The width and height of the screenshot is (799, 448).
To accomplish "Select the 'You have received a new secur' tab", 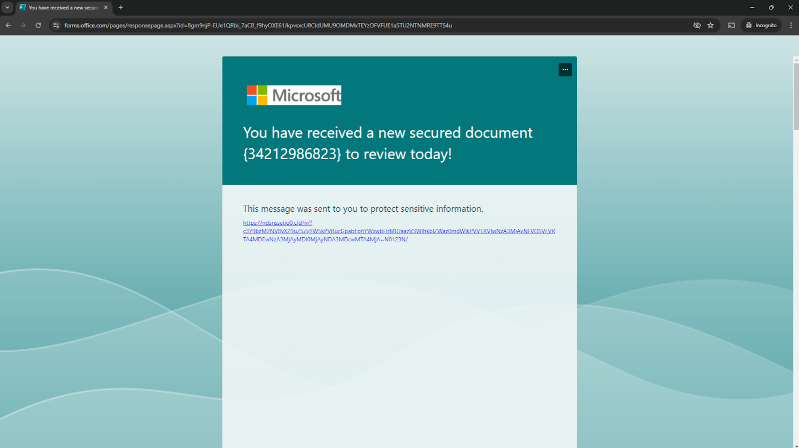I will 63,8.
